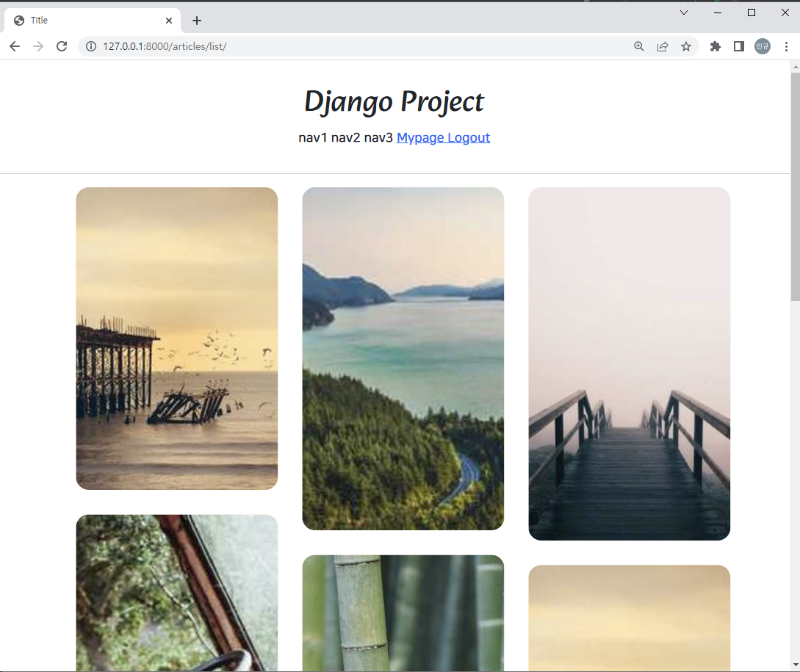Screen dimensions: 800x672
Task: Open the bamboo stalks image
Action: click(403, 613)
